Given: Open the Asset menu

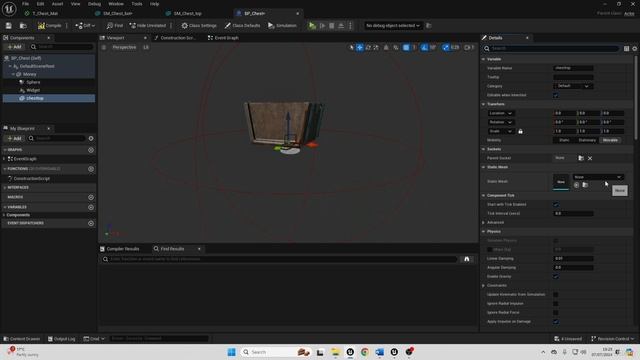Looking at the screenshot, I should pyautogui.click(x=57, y=4).
